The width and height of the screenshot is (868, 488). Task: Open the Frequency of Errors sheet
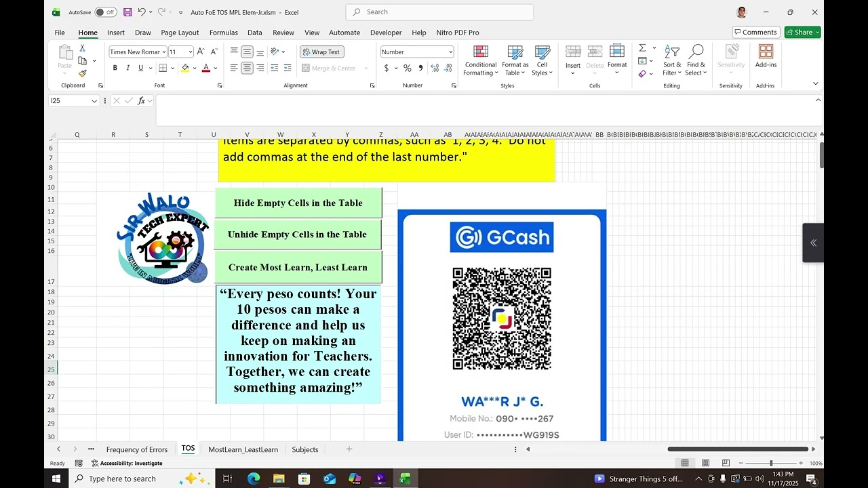point(136,449)
